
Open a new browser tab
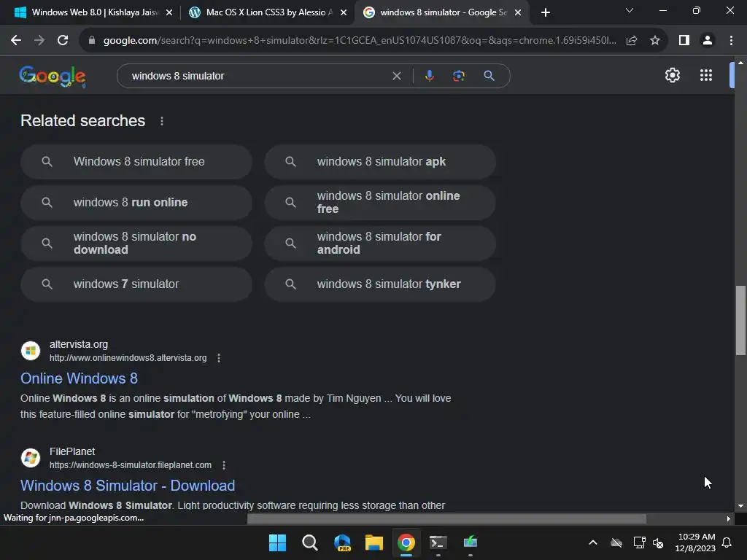[x=546, y=13]
